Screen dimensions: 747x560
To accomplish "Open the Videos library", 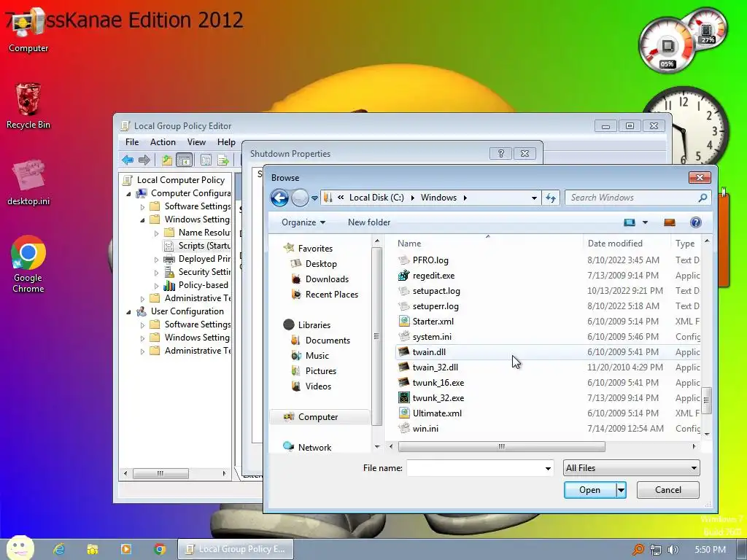I will [318, 386].
